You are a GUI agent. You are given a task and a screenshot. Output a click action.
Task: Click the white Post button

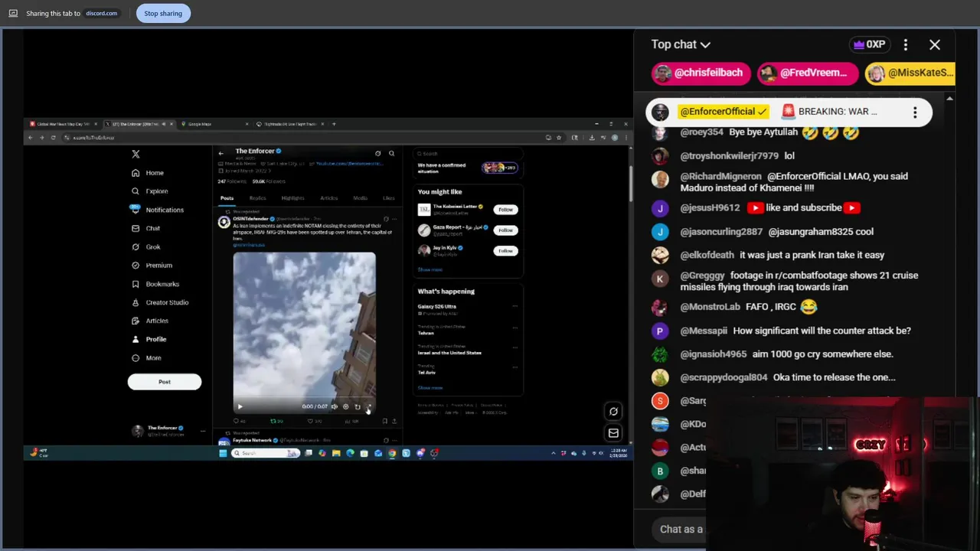[x=165, y=382]
